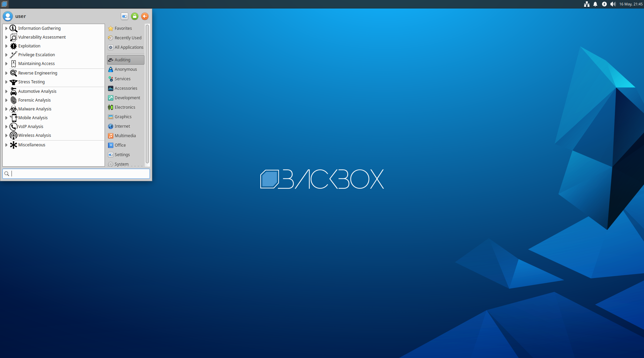Click the Maintaining Access icon
This screenshot has height=358, width=644.
point(14,64)
